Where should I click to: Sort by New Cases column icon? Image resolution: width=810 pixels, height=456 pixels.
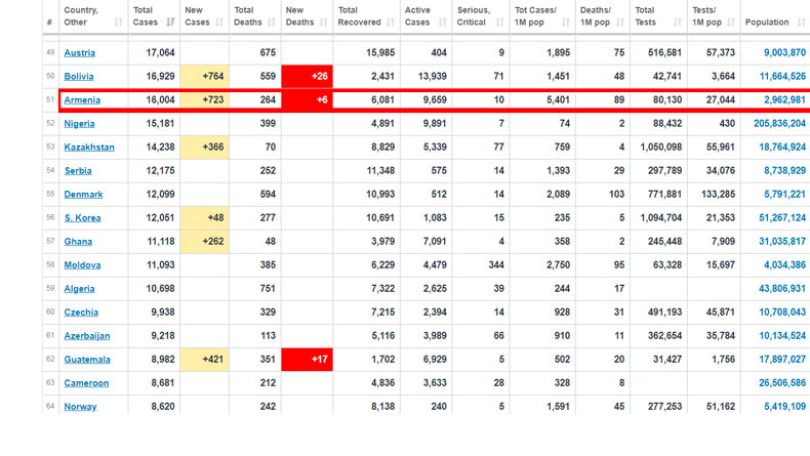[220, 22]
